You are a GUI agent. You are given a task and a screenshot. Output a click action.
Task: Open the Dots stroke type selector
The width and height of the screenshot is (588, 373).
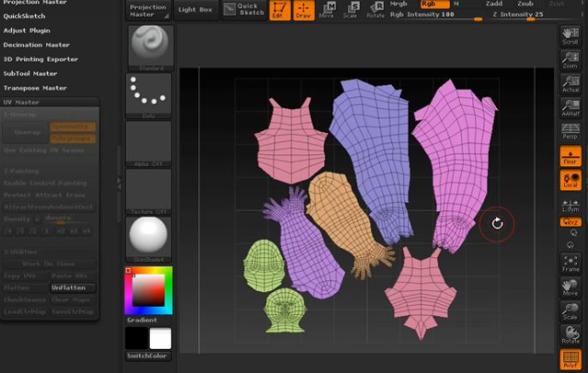pos(149,96)
